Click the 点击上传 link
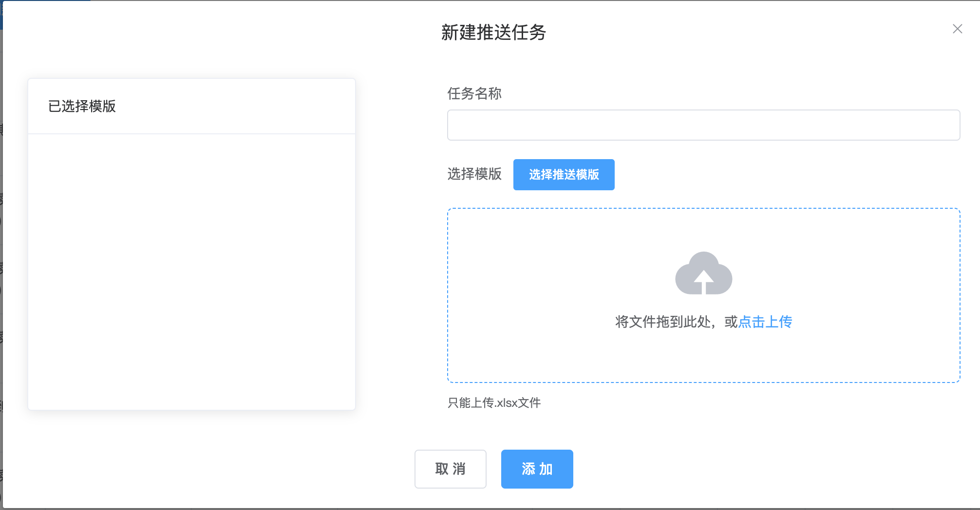The image size is (980, 510). pos(765,322)
